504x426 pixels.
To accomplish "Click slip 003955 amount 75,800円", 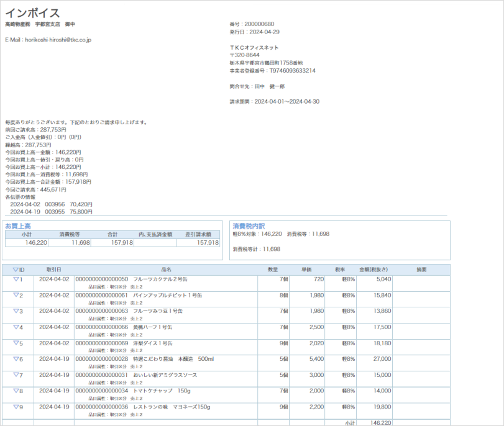I will click(x=81, y=212).
